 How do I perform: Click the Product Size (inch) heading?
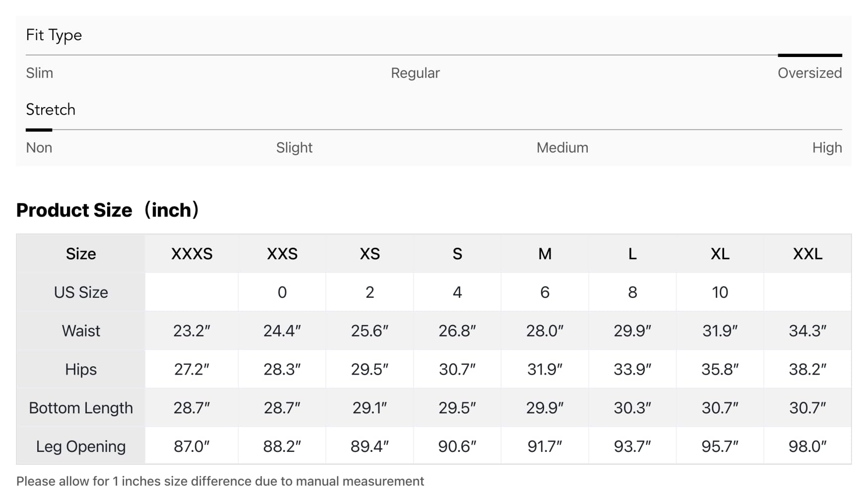(108, 210)
